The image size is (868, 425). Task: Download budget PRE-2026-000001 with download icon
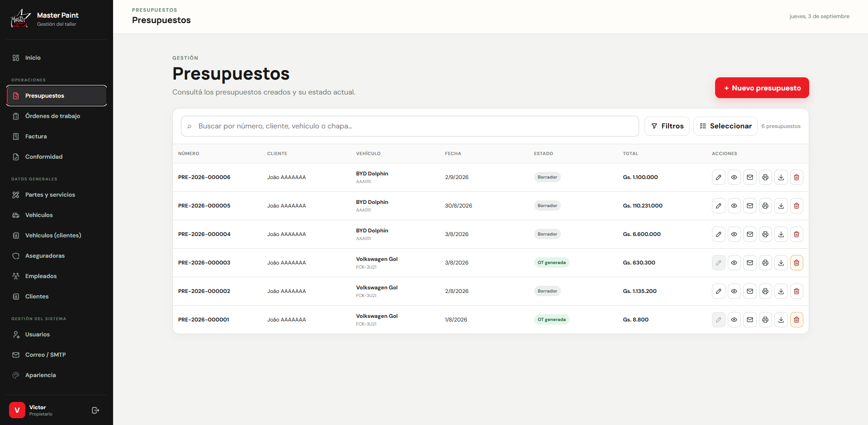click(x=781, y=320)
